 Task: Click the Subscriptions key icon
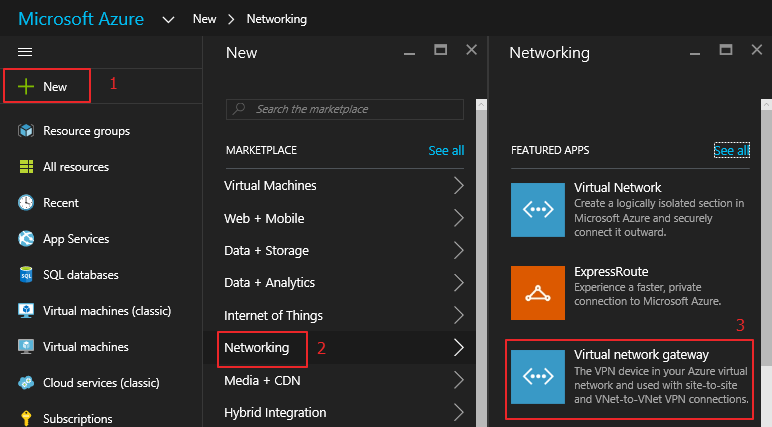(26, 418)
